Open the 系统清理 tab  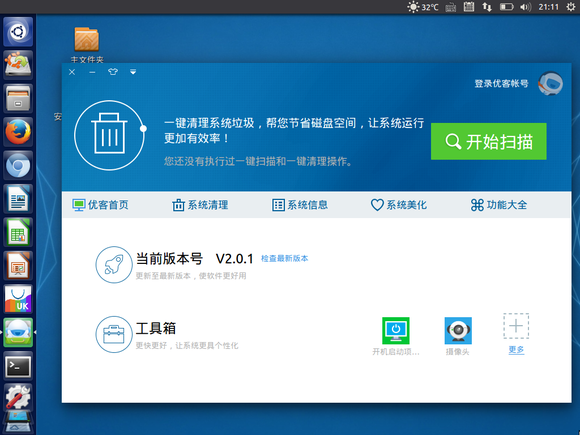200,205
